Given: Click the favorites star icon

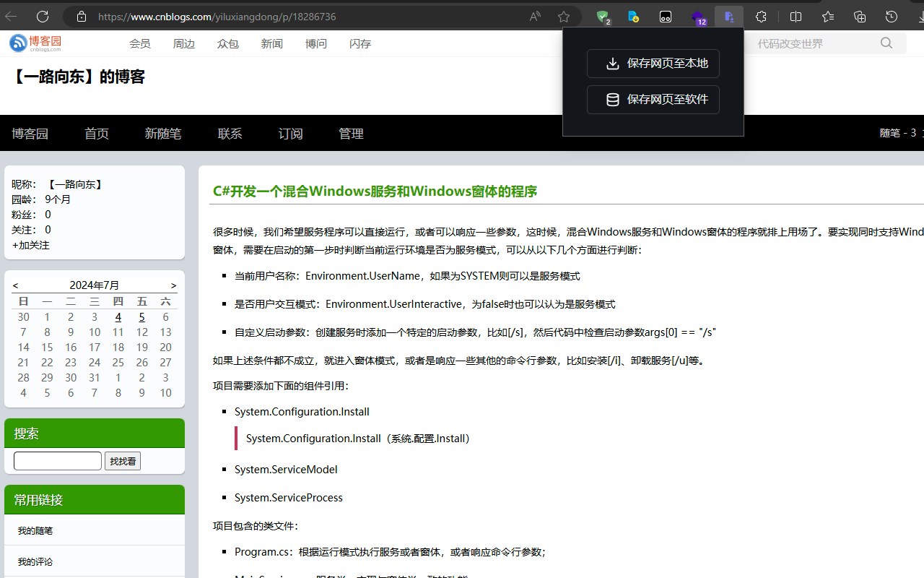Looking at the screenshot, I should 827,16.
